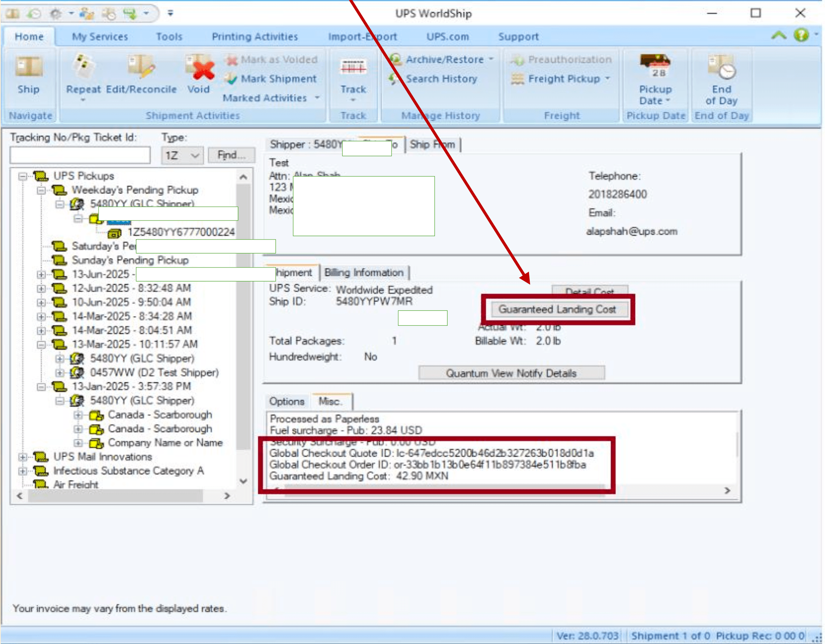
Task: Click the history clock quick access icon
Action: pyautogui.click(x=34, y=14)
